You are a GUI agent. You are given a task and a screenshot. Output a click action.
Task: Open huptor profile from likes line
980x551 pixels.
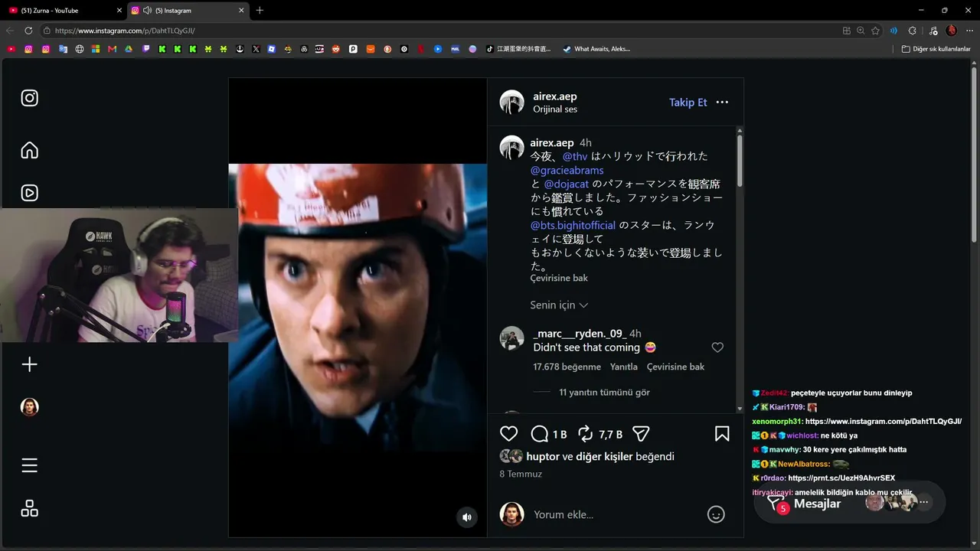coord(543,456)
